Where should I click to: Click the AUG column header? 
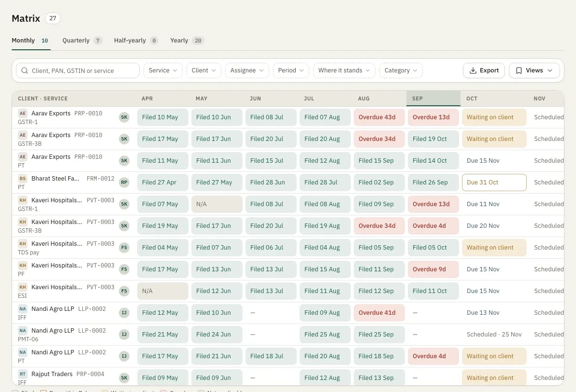point(379,98)
